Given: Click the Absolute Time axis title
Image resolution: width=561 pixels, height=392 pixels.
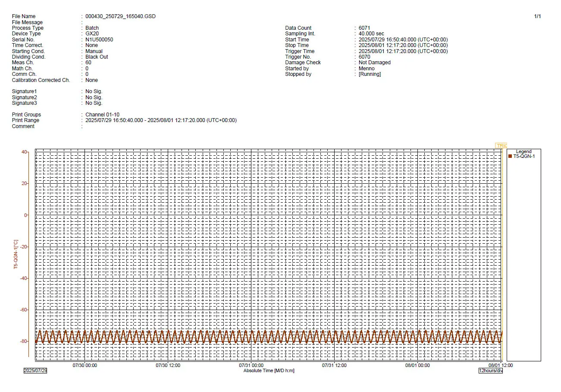Looking at the screenshot, I should click(269, 370).
